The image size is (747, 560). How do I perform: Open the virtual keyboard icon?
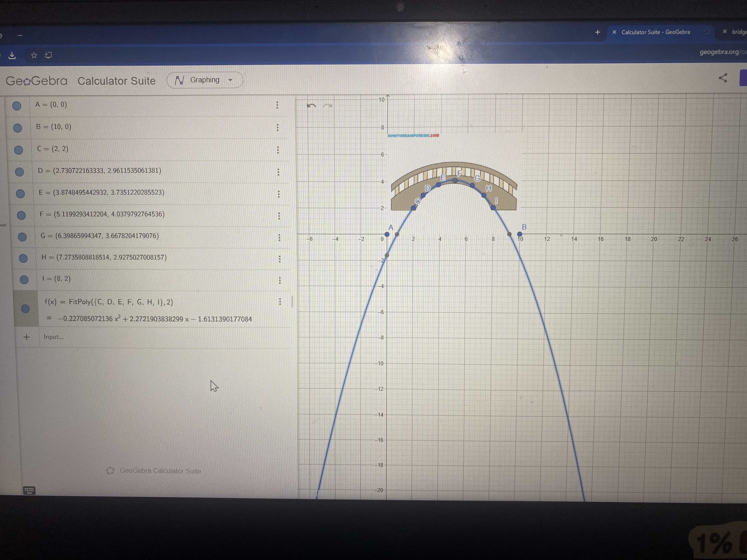29,490
